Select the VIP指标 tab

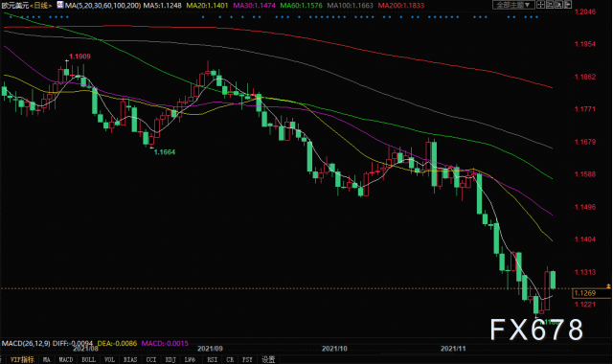[x=22, y=360]
